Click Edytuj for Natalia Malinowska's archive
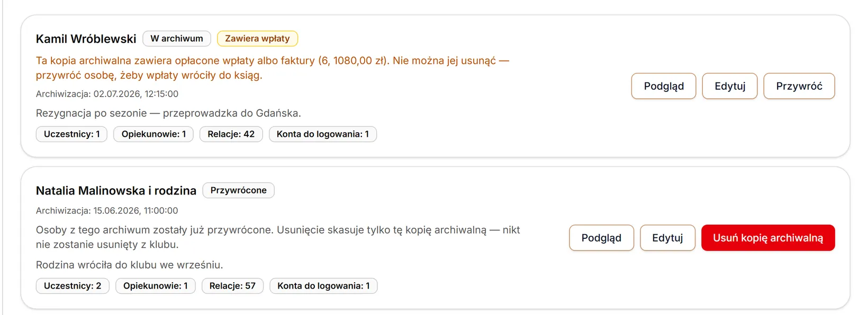The width and height of the screenshot is (868, 315). pos(667,238)
